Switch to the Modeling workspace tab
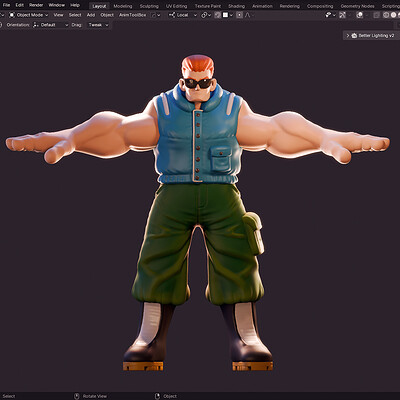The height and width of the screenshot is (400, 400). pyautogui.click(x=123, y=6)
